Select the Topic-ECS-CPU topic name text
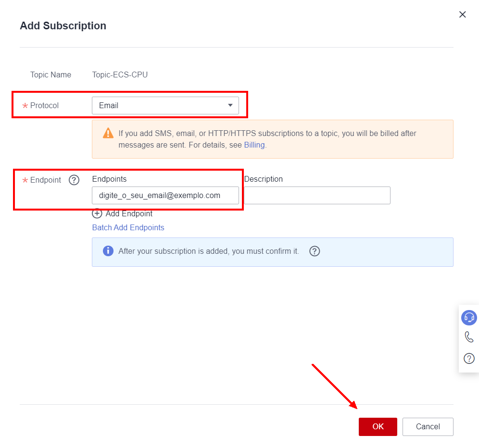The height and width of the screenshot is (448, 479). (x=120, y=75)
